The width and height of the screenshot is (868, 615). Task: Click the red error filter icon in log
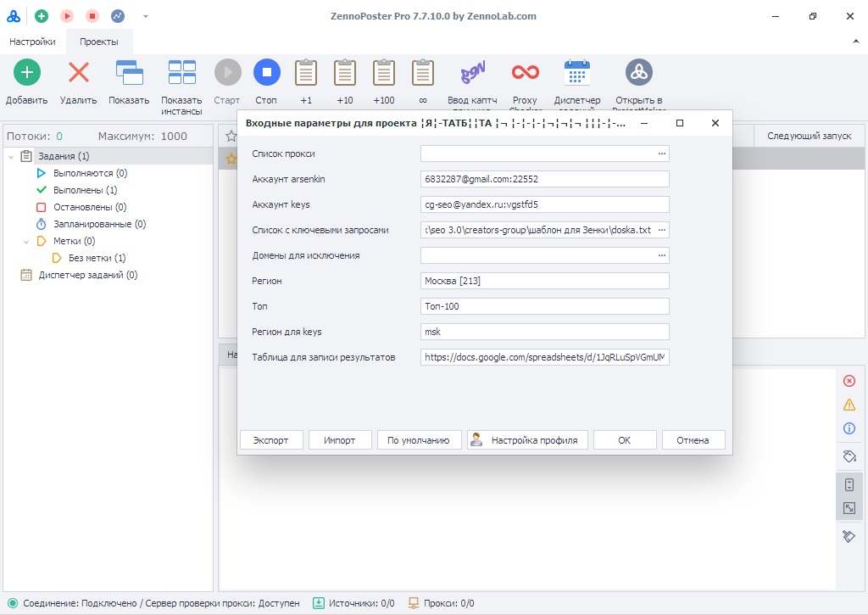pyautogui.click(x=849, y=381)
